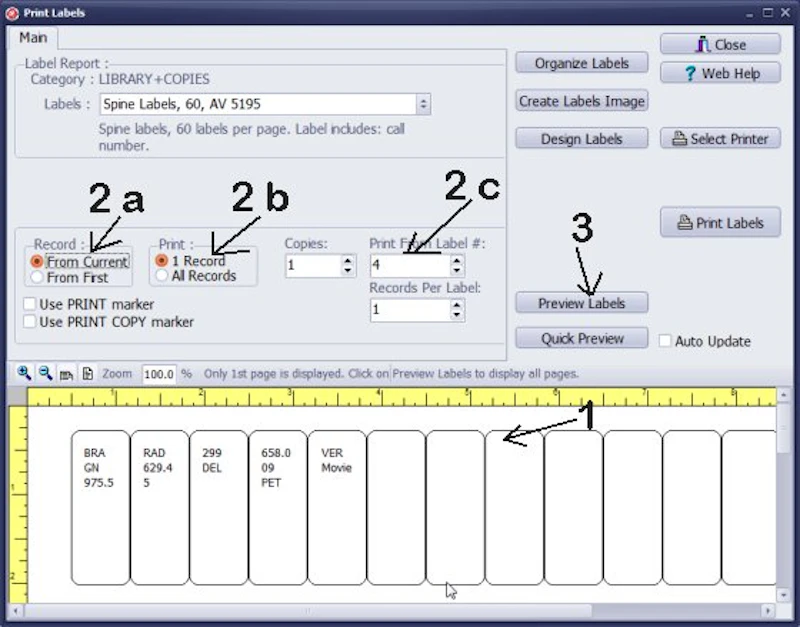Viewport: 800px width, 627px height.
Task: Click the zoom in magnifier icon
Action: tap(24, 373)
